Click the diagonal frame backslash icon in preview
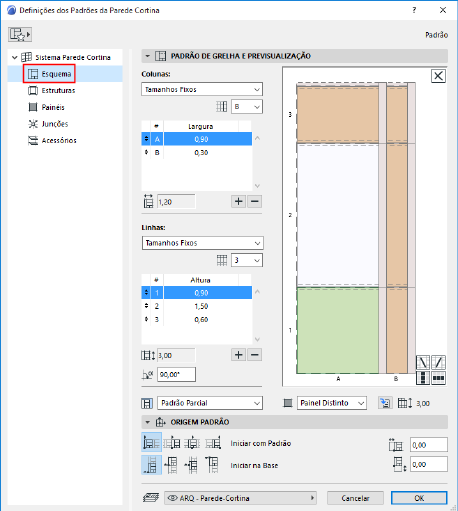The height and width of the screenshot is (511, 458). [423, 362]
